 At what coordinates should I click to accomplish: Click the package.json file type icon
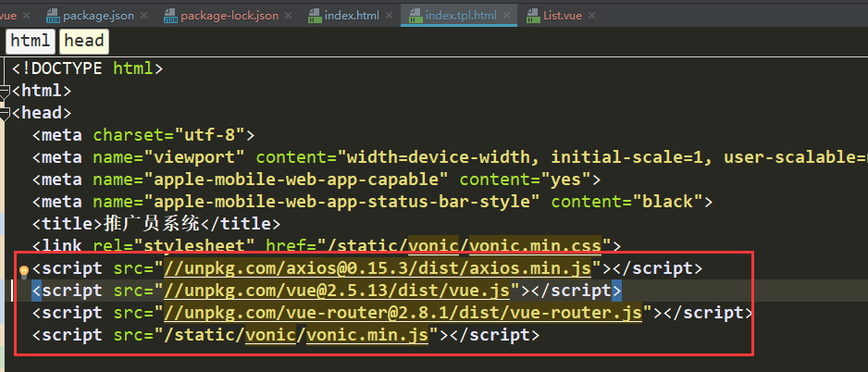tap(53, 16)
